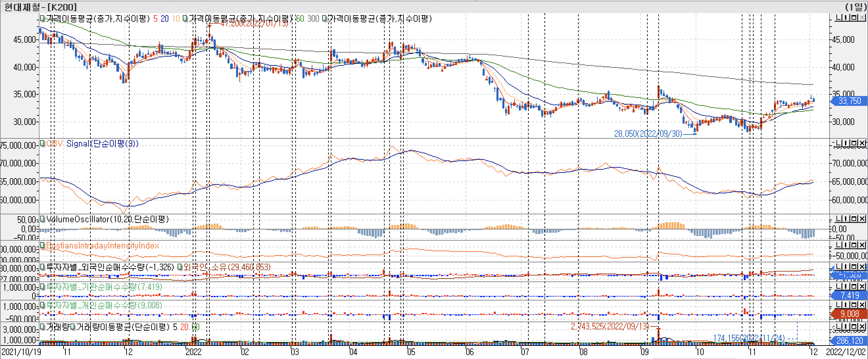Maximize the 기관순매수수량 panel
This screenshot has height=359, width=868.
[854, 286]
